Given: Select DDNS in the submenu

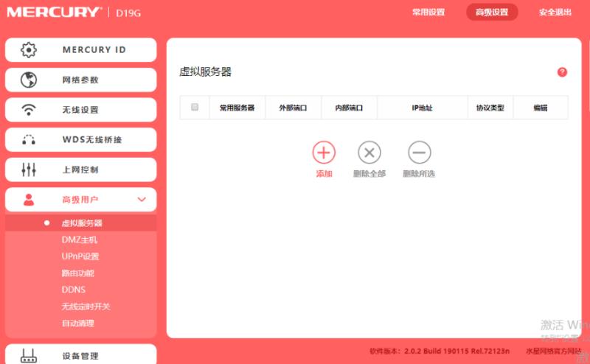Looking at the screenshot, I should coord(74,290).
